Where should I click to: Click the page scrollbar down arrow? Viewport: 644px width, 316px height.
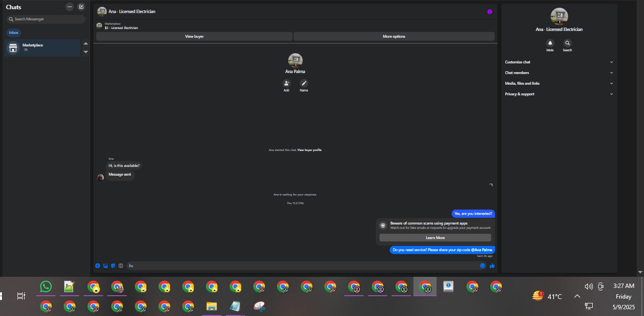point(641,272)
